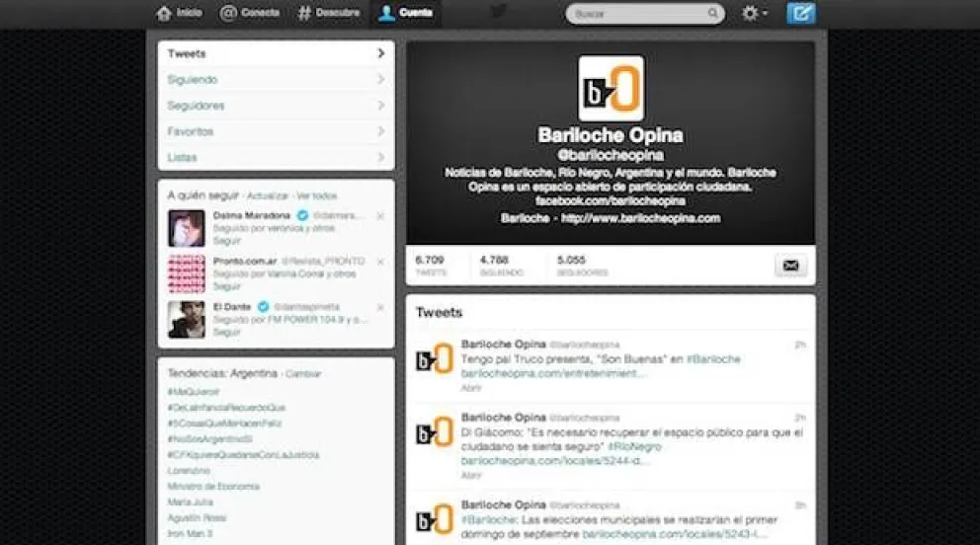Open trend Lorenzino
The width and height of the screenshot is (980, 545).
189,471
